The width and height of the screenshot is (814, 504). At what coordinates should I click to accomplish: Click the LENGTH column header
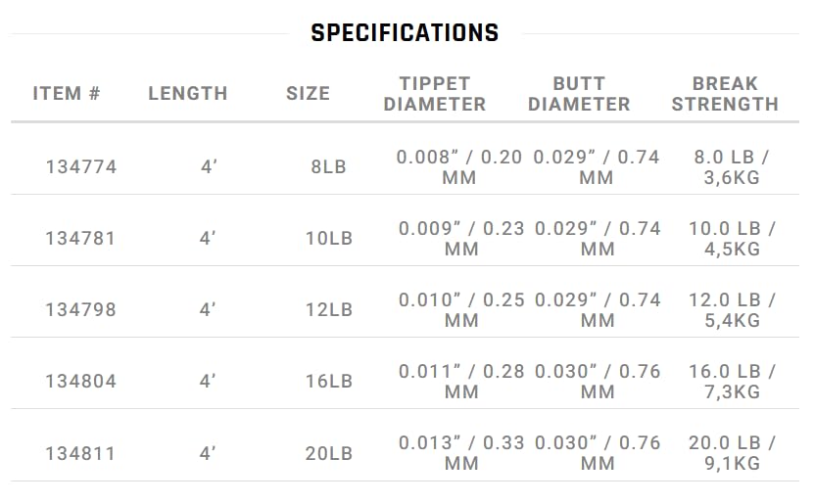point(188,93)
